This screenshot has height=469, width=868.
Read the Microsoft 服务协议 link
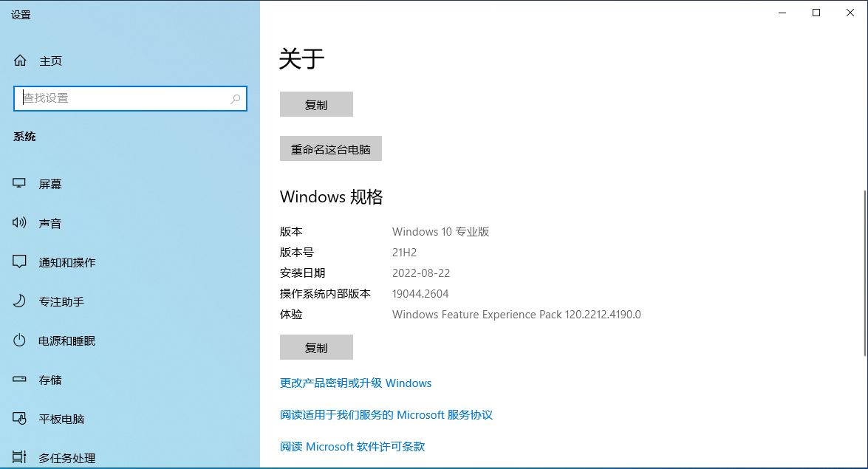coord(387,414)
